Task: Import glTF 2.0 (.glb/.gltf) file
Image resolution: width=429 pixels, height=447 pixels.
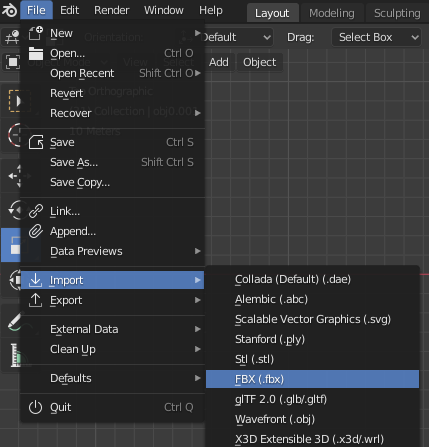Action: (x=312, y=399)
